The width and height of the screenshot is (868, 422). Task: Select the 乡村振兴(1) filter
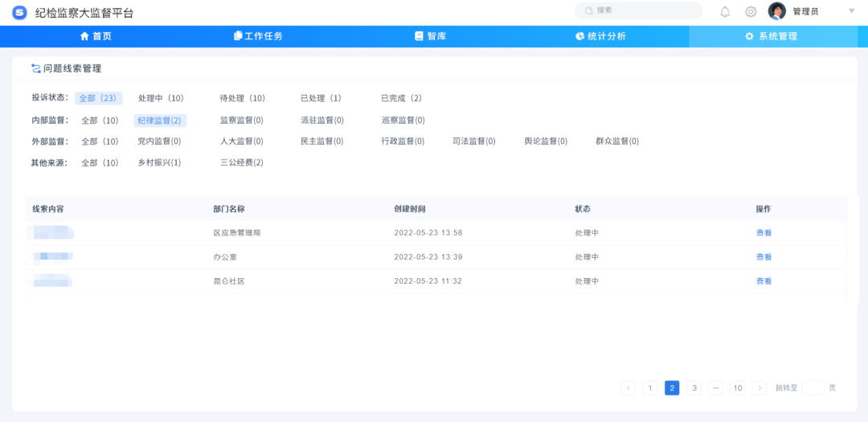pyautogui.click(x=159, y=163)
